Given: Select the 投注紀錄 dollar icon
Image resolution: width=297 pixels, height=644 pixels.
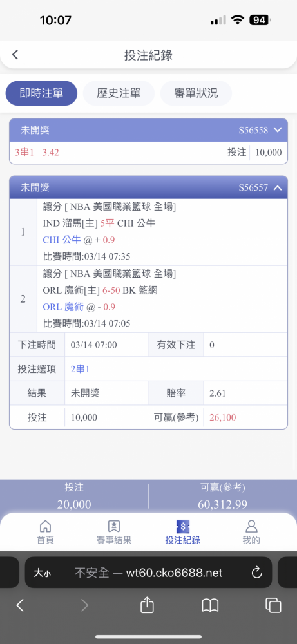Looking at the screenshot, I should 182,526.
